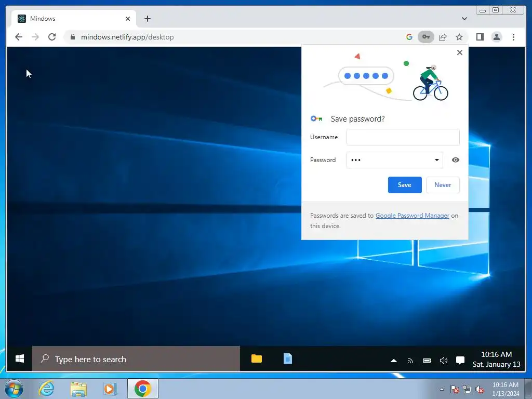This screenshot has width=532, height=399.
Task: Show hidden icons in Windows 7 tray
Action: pyautogui.click(x=442, y=389)
